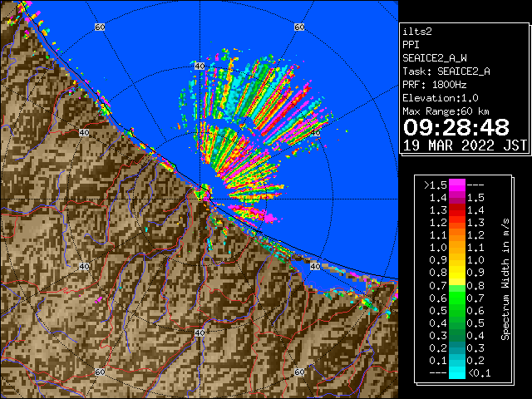Click the '>1.5' legend label
This screenshot has width=532, height=399.
[436, 185]
